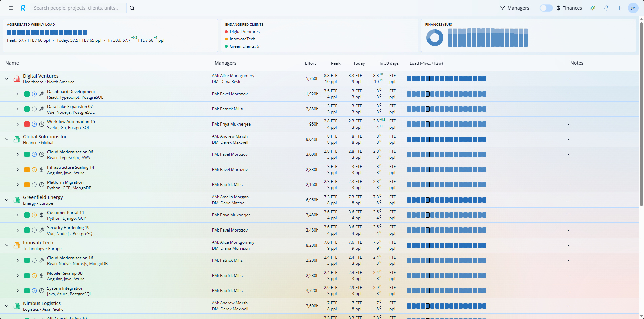Click the clock icon on Platform Migration row

coord(41,184)
